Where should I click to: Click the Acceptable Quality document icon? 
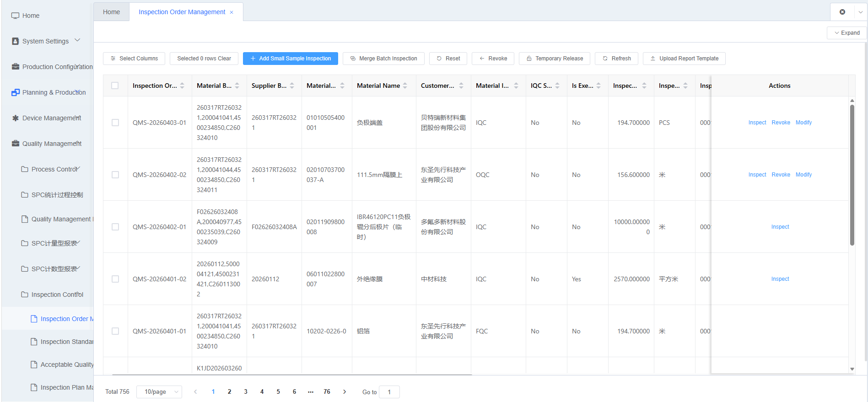tap(34, 364)
